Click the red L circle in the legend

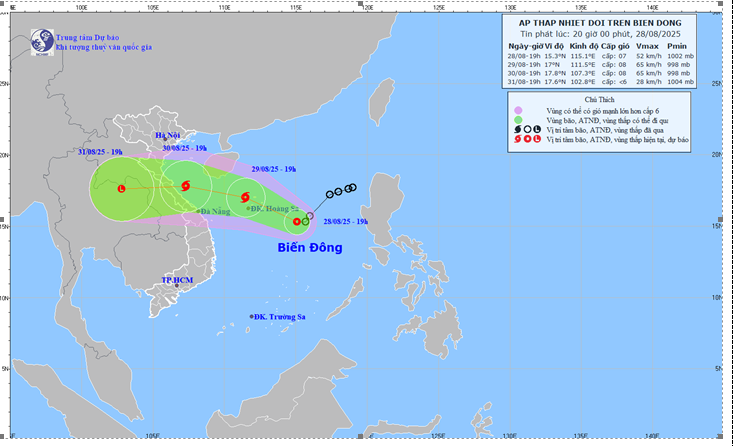(537, 140)
